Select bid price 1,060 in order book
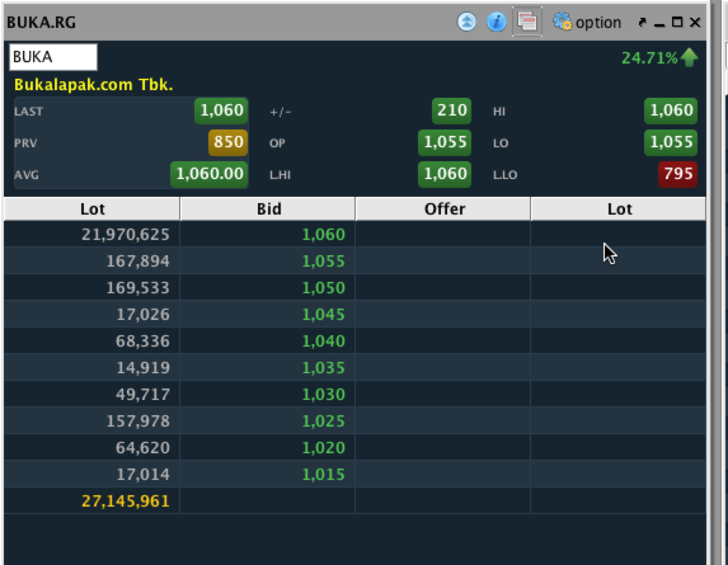The image size is (728, 565). (323, 234)
